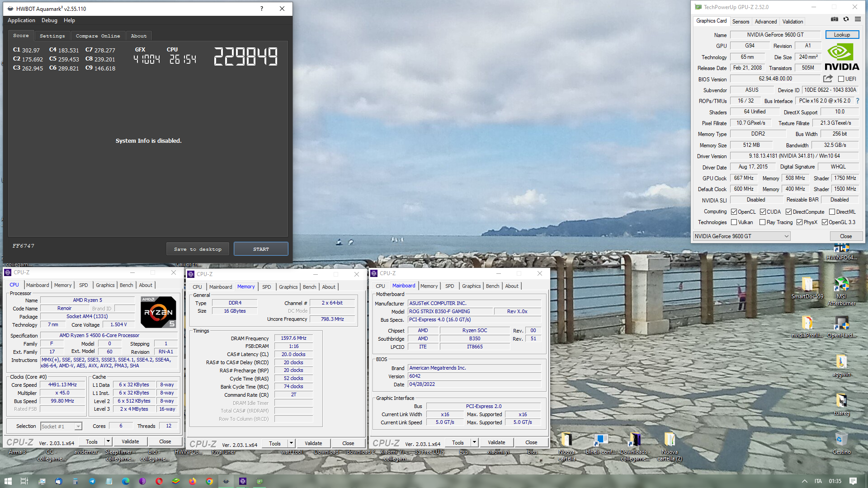Click the Windows Start button

[8, 481]
